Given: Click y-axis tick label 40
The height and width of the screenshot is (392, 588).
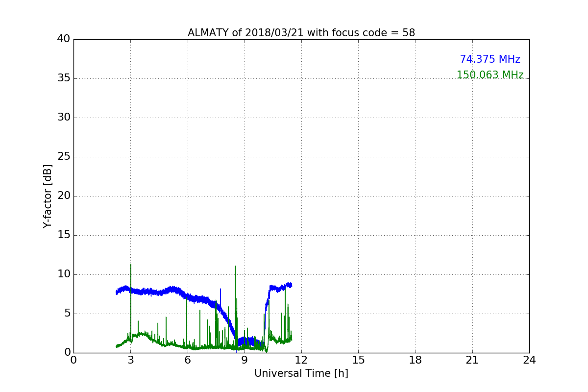Looking at the screenshot, I should pyautogui.click(x=64, y=39).
